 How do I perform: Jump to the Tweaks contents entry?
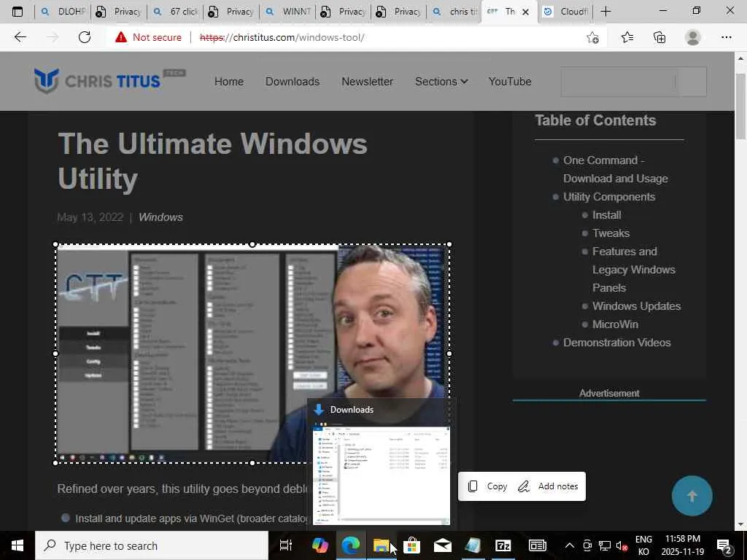click(x=611, y=233)
